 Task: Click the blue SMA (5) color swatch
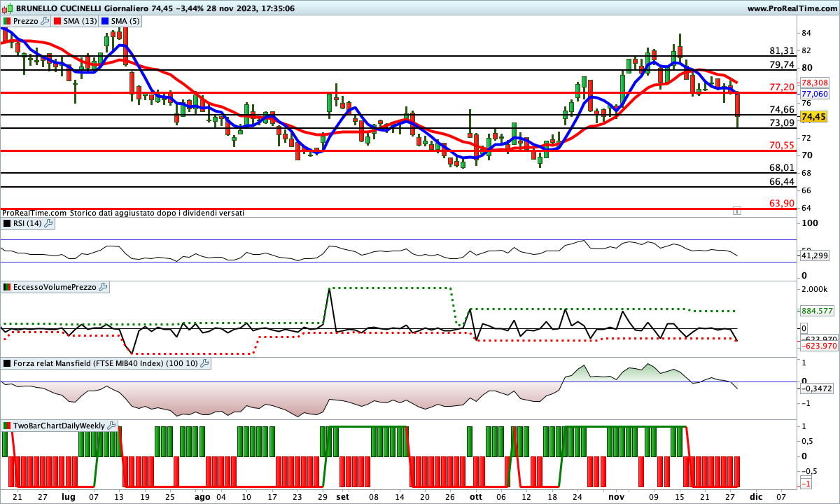pyautogui.click(x=105, y=21)
